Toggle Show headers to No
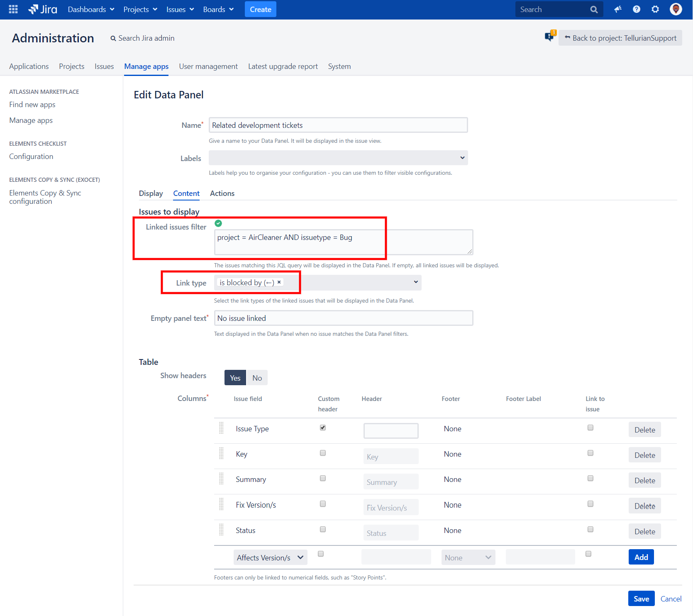This screenshot has height=616, width=693. click(256, 377)
